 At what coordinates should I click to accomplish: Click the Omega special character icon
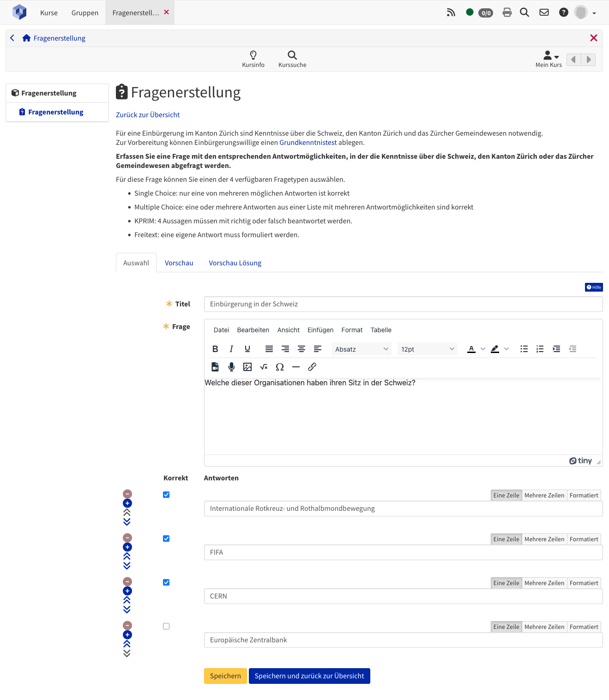pos(280,367)
